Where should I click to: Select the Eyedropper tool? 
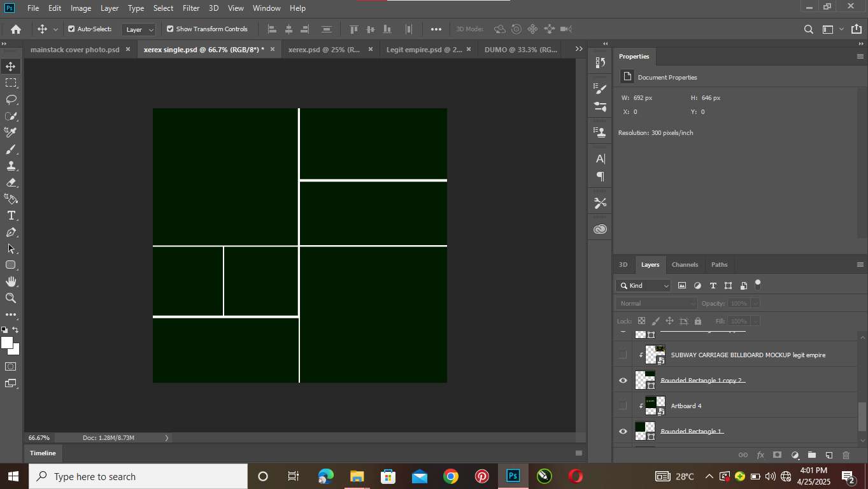[x=11, y=132]
